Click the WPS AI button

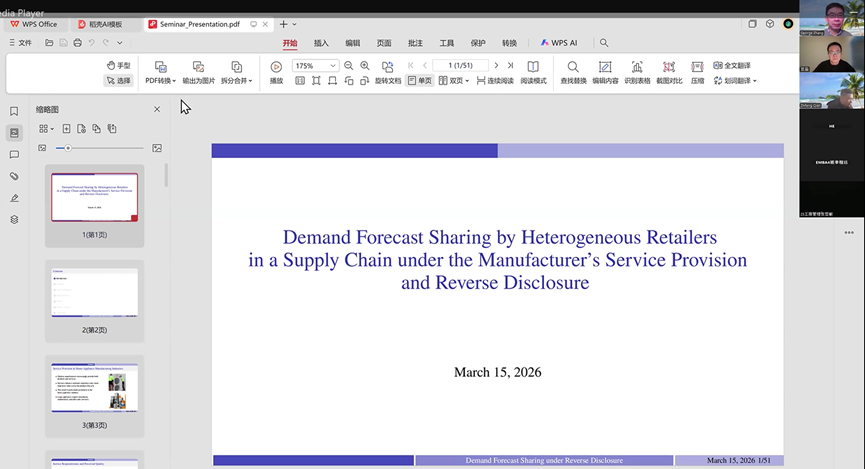click(559, 43)
